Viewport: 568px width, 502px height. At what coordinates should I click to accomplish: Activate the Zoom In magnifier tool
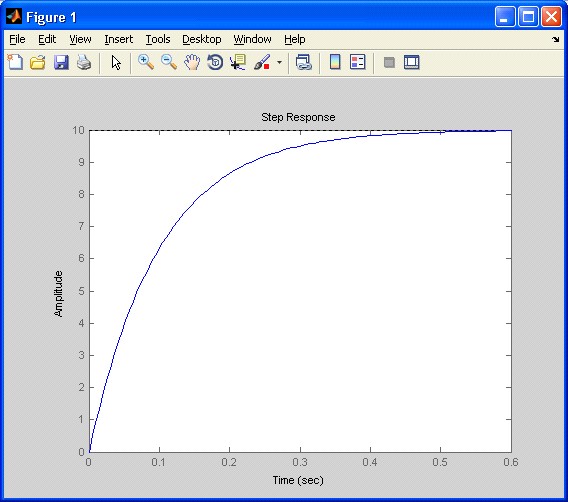[x=146, y=62]
